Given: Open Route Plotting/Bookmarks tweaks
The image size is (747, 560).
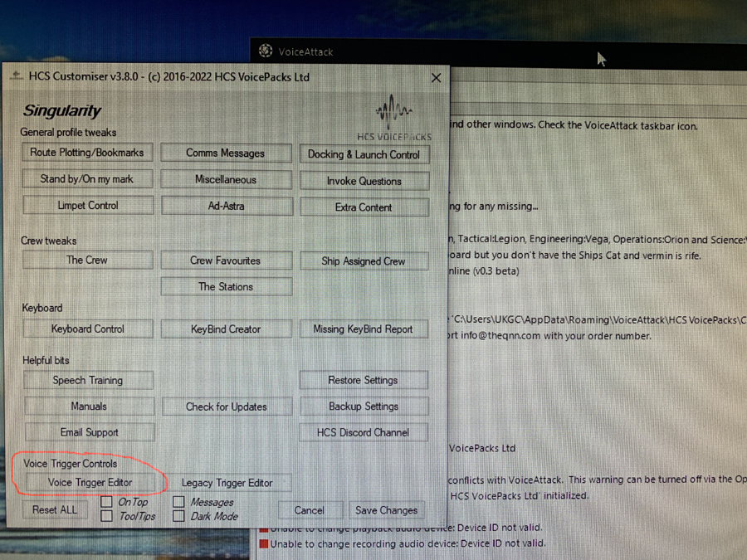Looking at the screenshot, I should (87, 153).
